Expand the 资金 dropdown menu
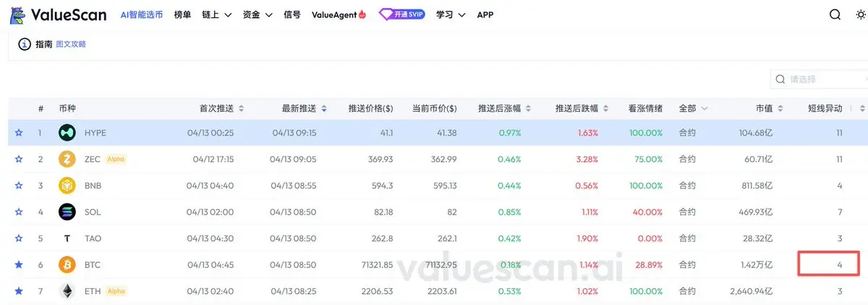868x305 pixels. (258, 14)
